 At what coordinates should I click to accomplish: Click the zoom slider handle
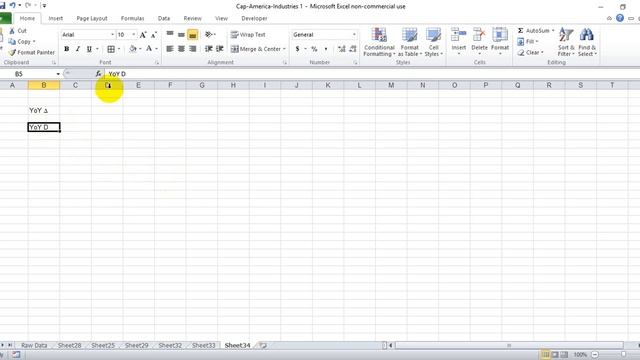(x=623, y=355)
